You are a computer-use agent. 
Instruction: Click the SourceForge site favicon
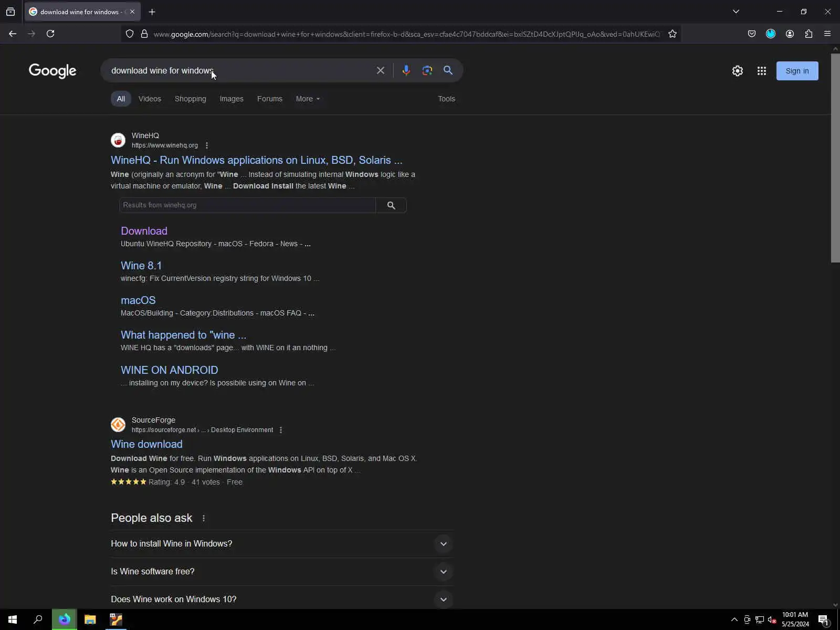(118, 424)
